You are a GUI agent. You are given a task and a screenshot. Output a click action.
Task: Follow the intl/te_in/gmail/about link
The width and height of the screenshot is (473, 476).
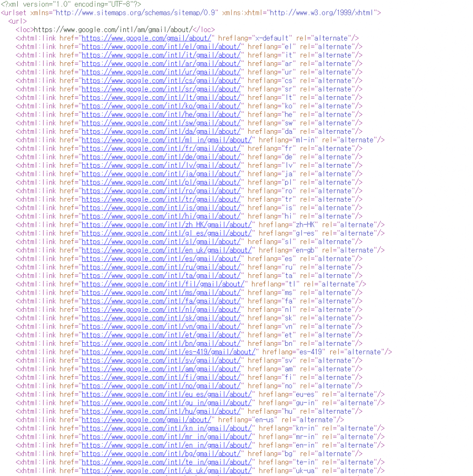click(167, 463)
